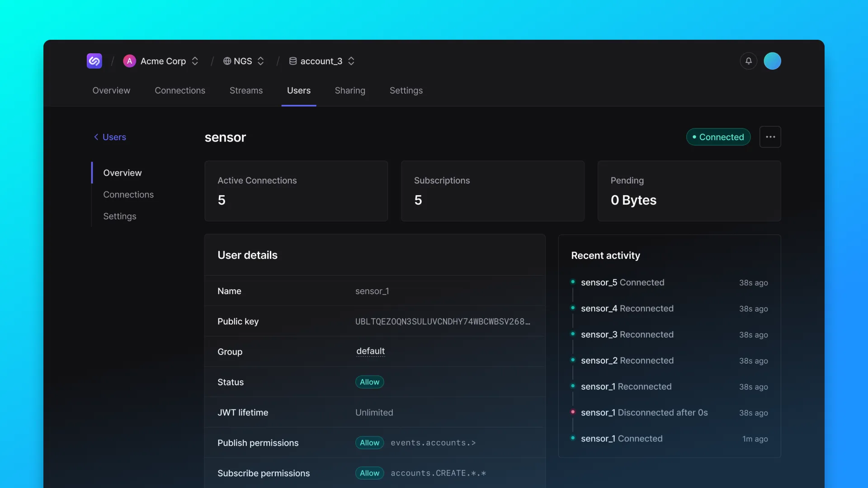Viewport: 868px width, 488px height.
Task: Click the Synadia logo icon
Action: [x=94, y=61]
